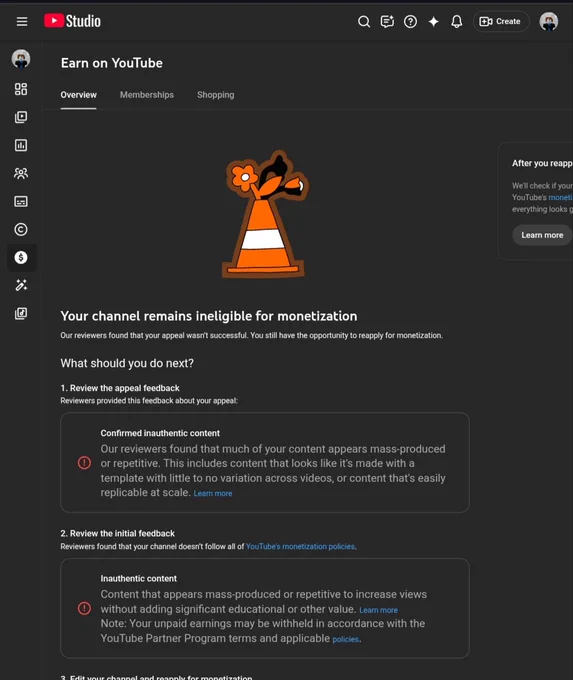Click the Learn more button in the side card
This screenshot has width=573, height=680.
pos(542,235)
